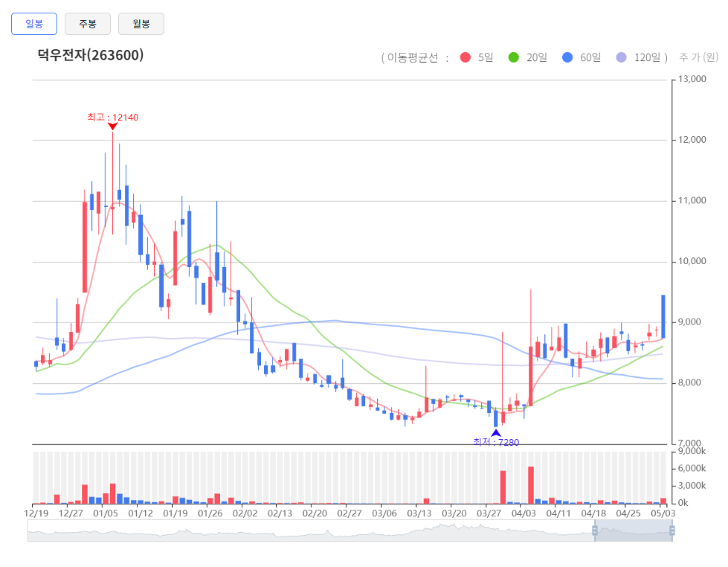Click the 04/18 date axis label
The image size is (728, 567).
pos(593,513)
